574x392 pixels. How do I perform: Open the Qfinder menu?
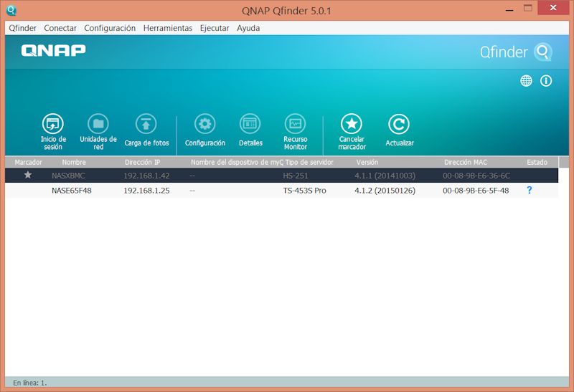tap(23, 28)
